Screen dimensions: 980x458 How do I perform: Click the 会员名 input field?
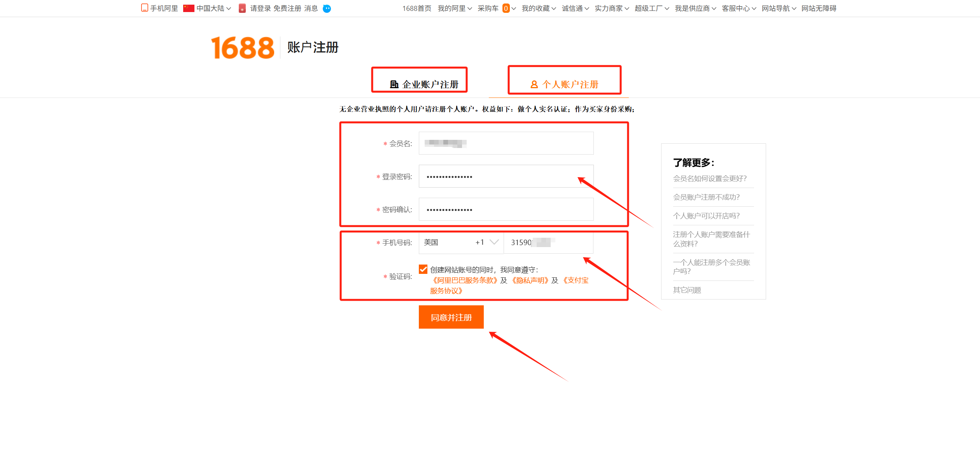click(506, 143)
